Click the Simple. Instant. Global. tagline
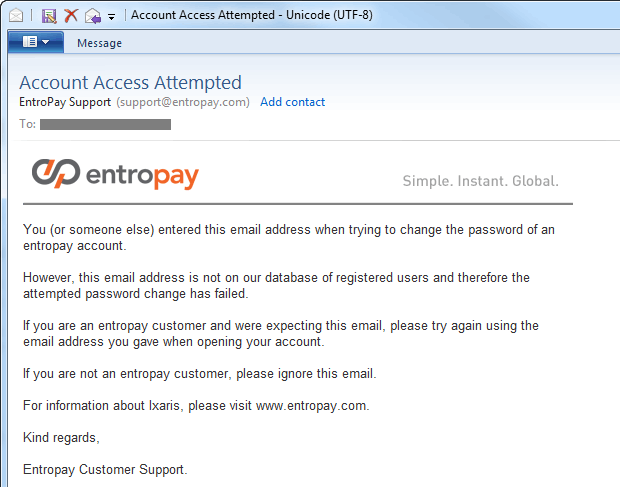620x487 pixels. 480,181
